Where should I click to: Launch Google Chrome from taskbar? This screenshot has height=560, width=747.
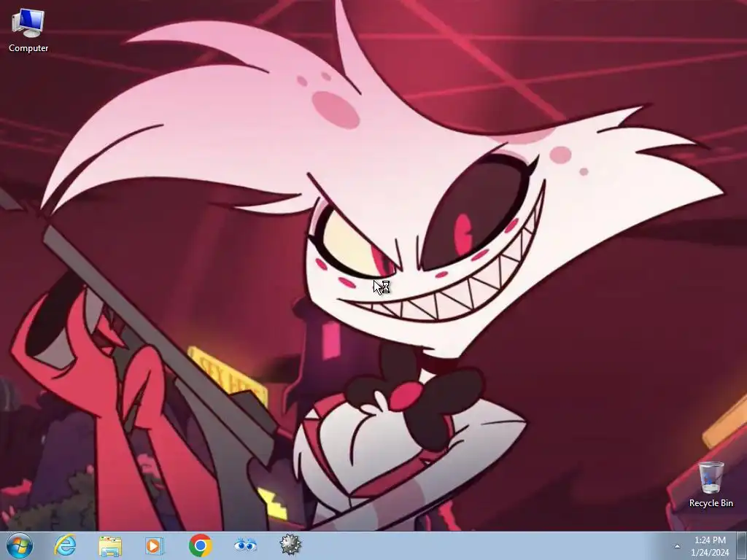coord(200,545)
